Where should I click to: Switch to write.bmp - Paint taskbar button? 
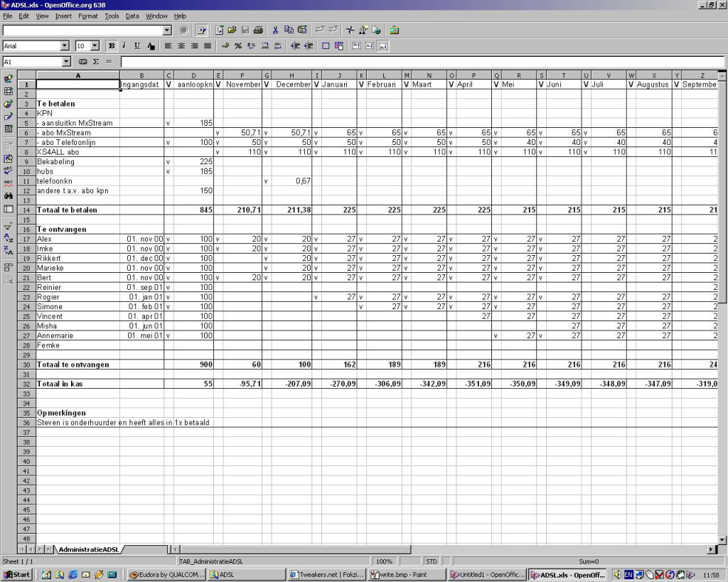click(x=407, y=574)
